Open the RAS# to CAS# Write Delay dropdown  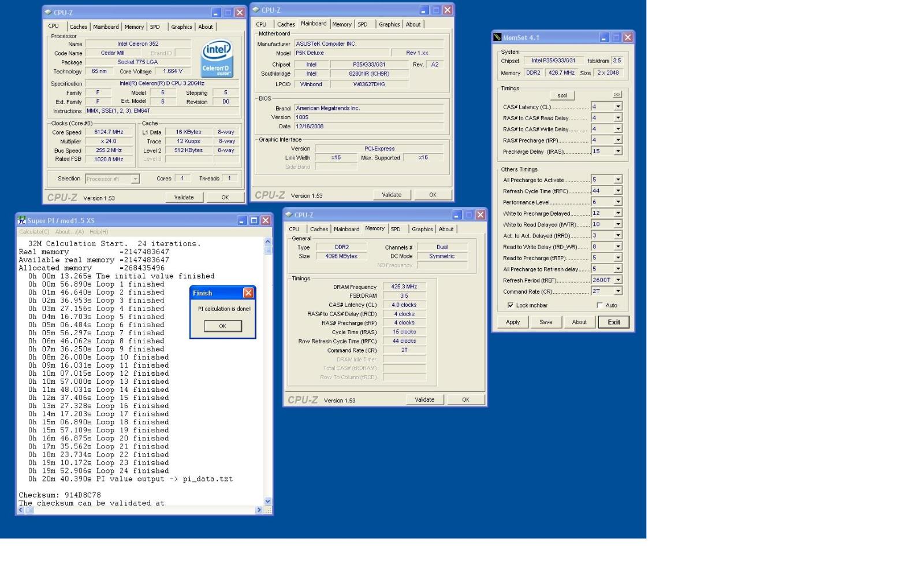click(x=618, y=129)
